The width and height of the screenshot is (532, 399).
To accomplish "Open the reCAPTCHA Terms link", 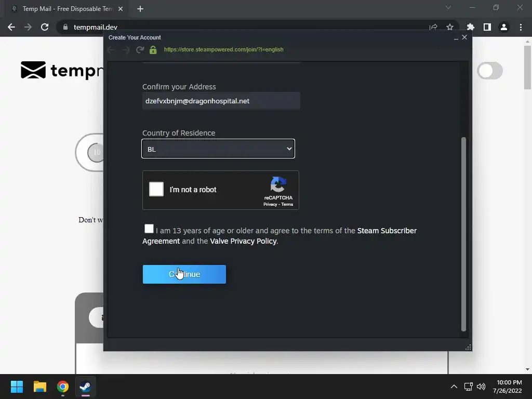I will 287,204.
